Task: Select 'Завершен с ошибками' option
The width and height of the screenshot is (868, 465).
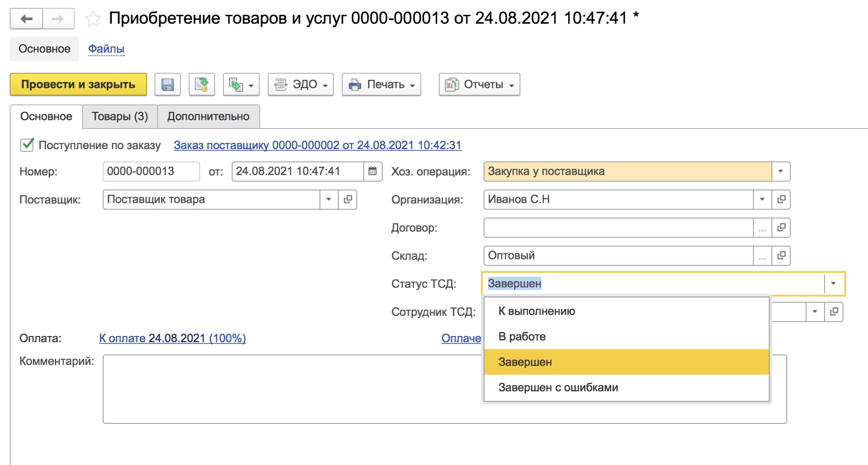Action: point(627,387)
